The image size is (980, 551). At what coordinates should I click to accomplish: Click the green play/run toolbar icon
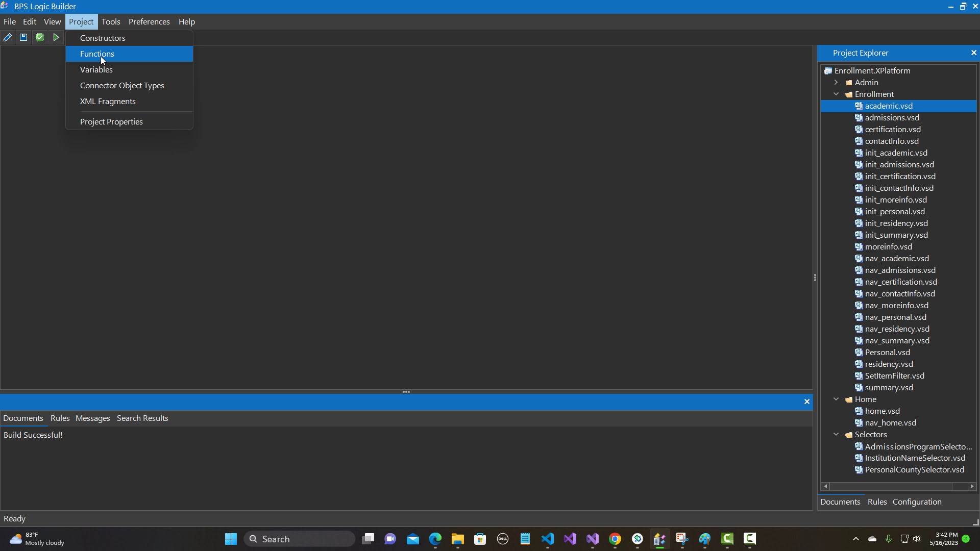[x=56, y=37]
